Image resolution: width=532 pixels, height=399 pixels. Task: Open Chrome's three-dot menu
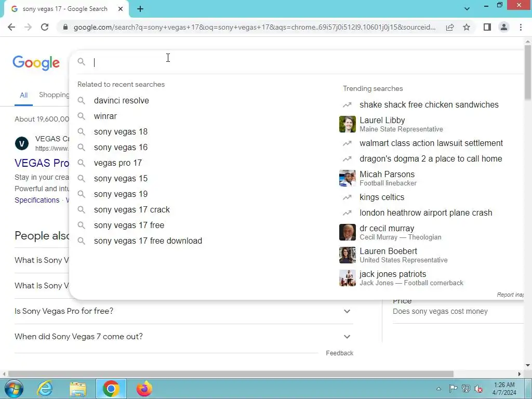tap(521, 27)
